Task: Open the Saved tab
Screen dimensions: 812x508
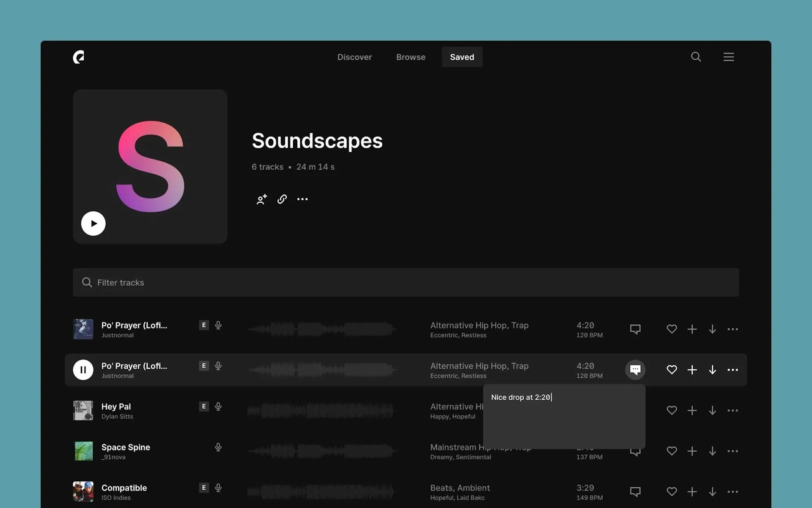Action: click(462, 57)
